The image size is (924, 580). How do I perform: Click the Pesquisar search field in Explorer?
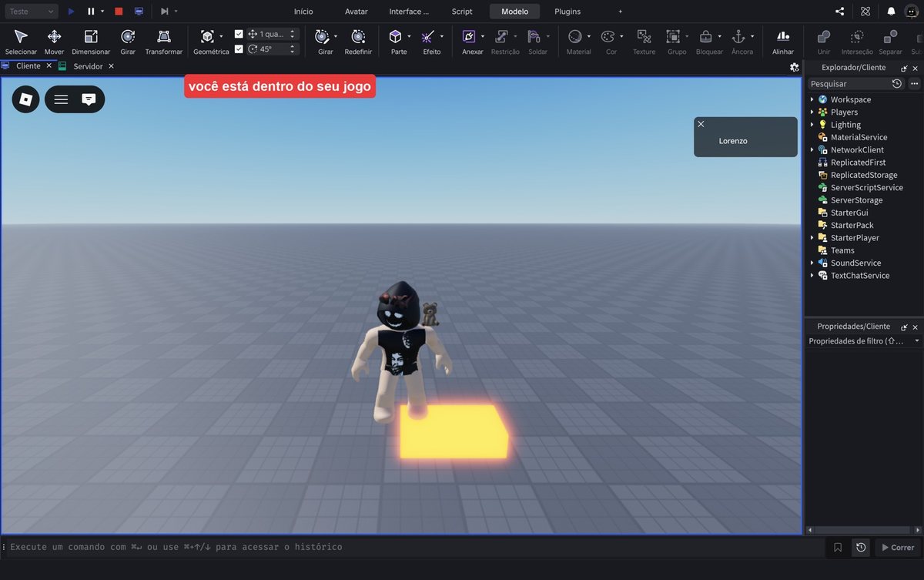tap(847, 83)
